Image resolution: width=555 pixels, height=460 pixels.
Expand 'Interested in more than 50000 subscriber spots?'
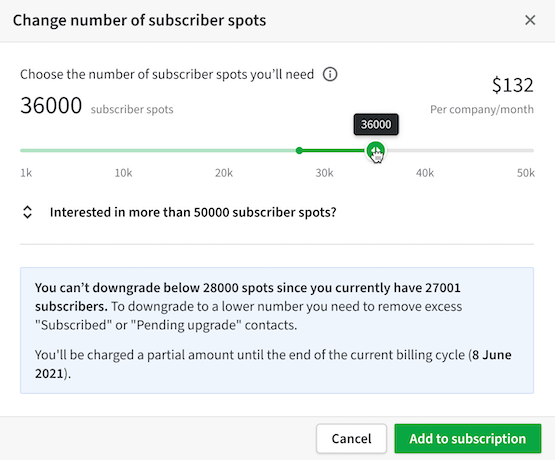point(193,212)
